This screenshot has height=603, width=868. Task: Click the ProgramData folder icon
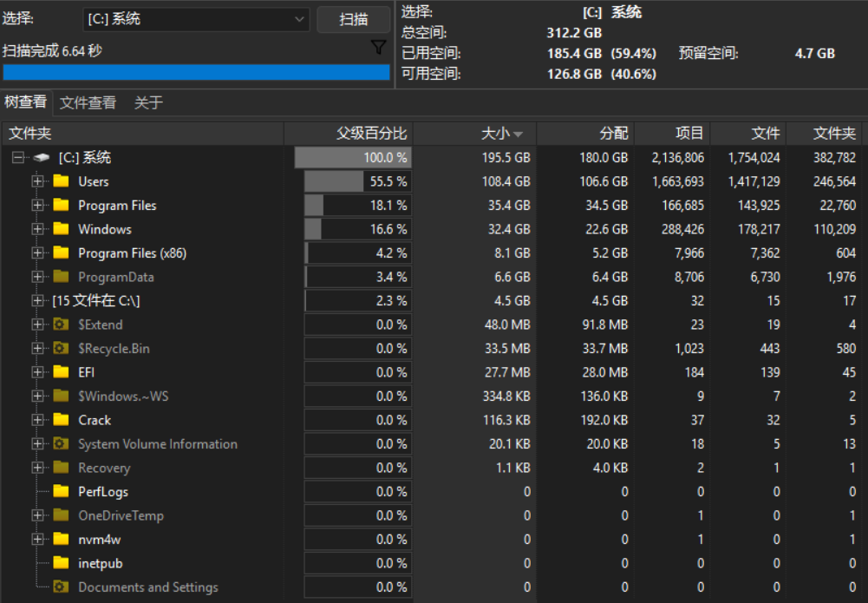(x=61, y=276)
